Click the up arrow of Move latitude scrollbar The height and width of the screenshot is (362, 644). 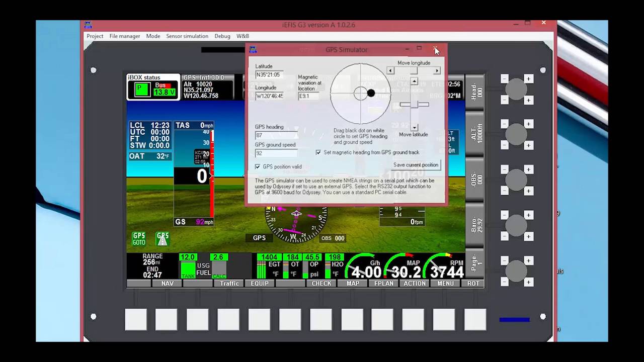(414, 81)
